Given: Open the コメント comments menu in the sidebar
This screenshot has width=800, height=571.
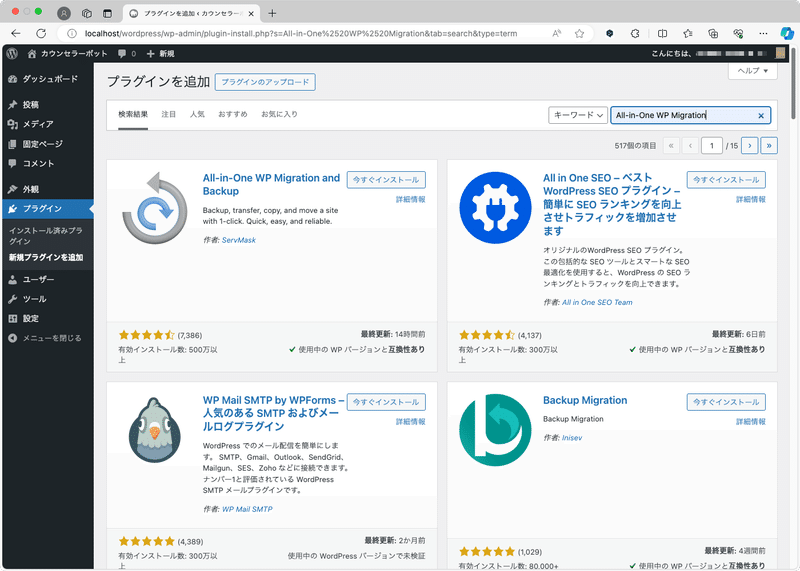Looking at the screenshot, I should click(x=47, y=163).
